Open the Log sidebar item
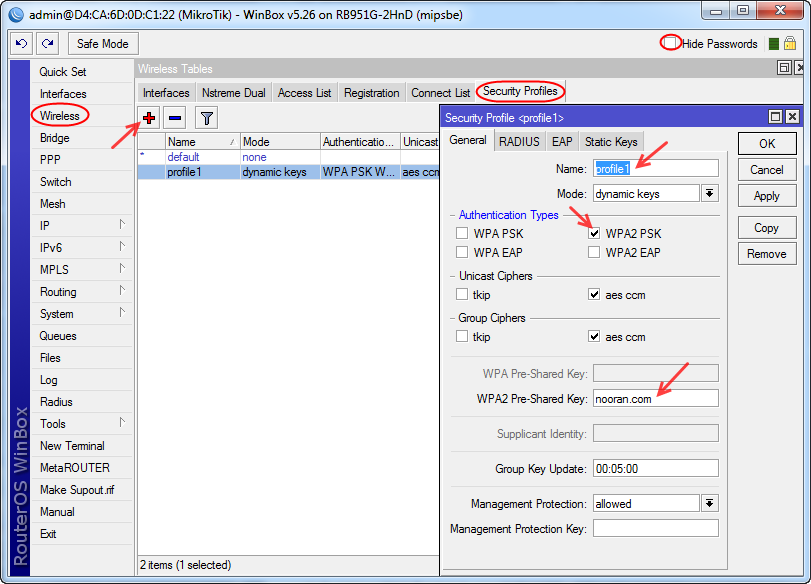The image size is (811, 584). (x=82, y=380)
